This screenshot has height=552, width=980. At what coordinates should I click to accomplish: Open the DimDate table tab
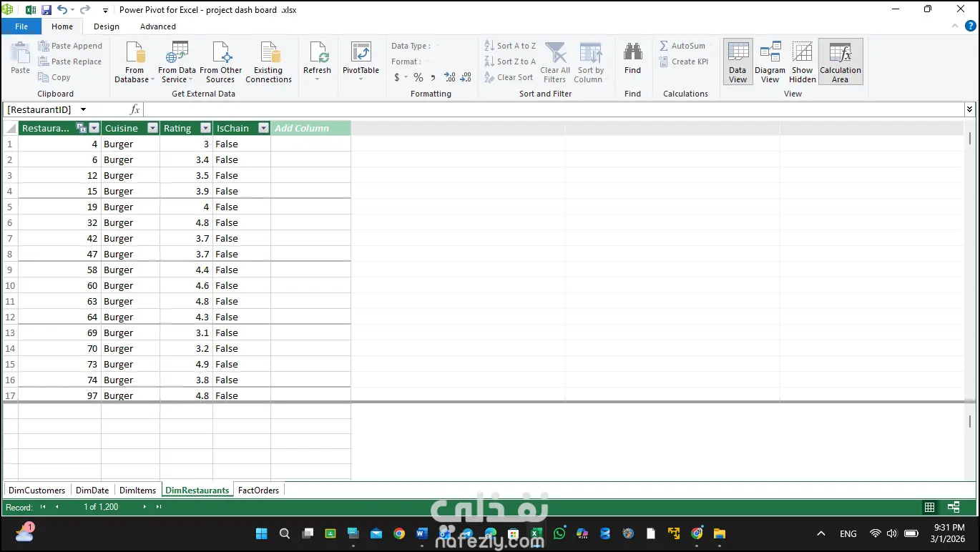point(92,490)
